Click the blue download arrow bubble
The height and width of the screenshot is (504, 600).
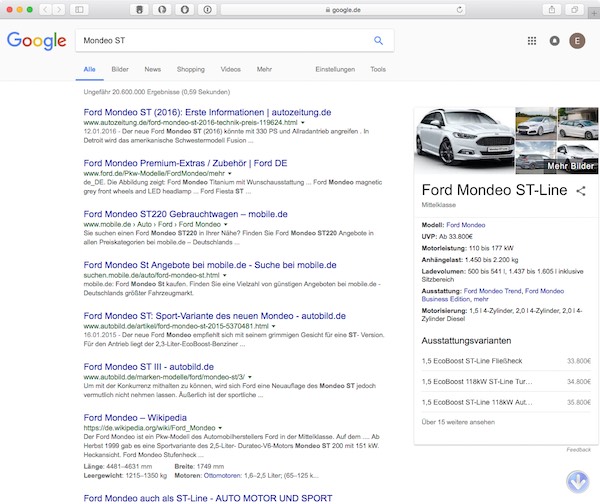pyautogui.click(x=578, y=481)
